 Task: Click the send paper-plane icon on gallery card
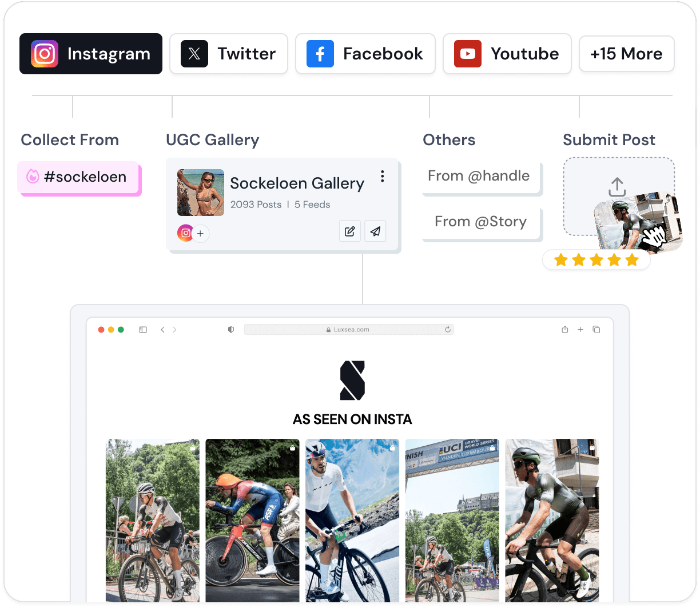point(375,231)
